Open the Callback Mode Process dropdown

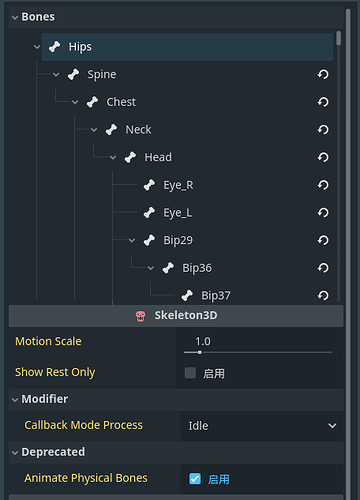(x=262, y=426)
